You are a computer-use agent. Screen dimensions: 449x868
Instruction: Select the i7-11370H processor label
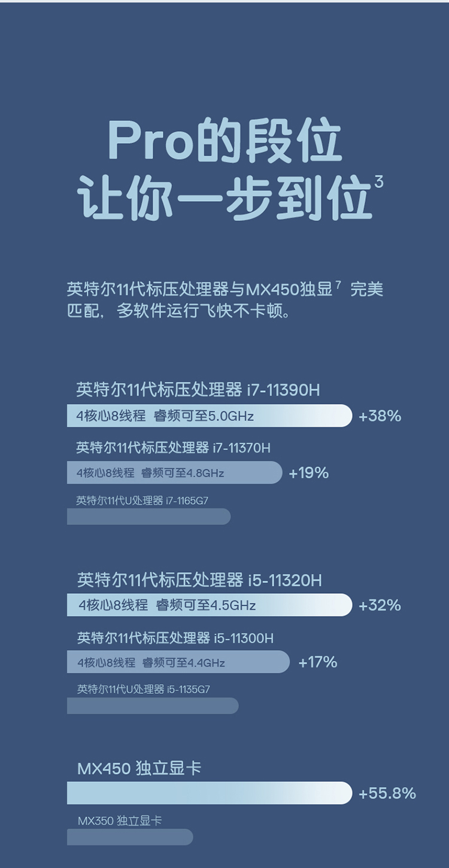point(174,448)
